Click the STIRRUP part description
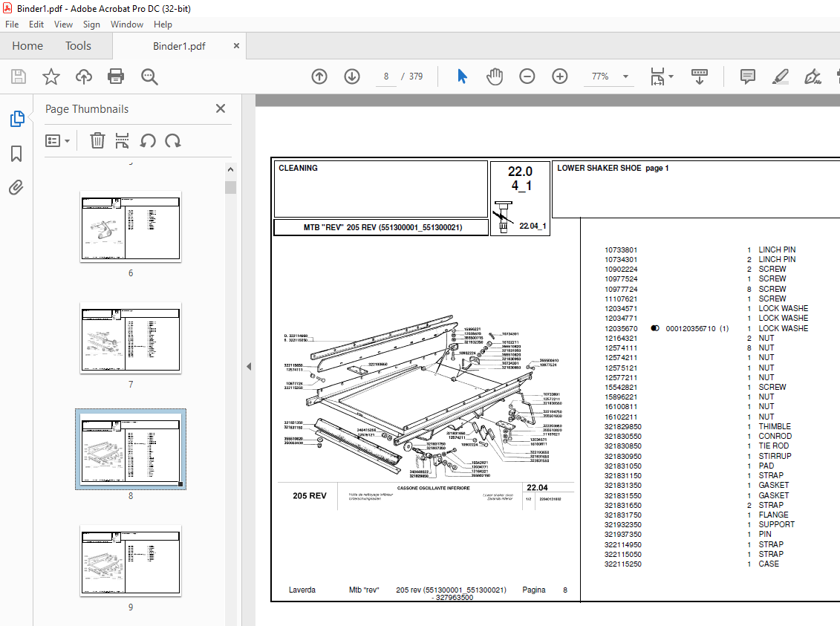 pyautogui.click(x=775, y=456)
